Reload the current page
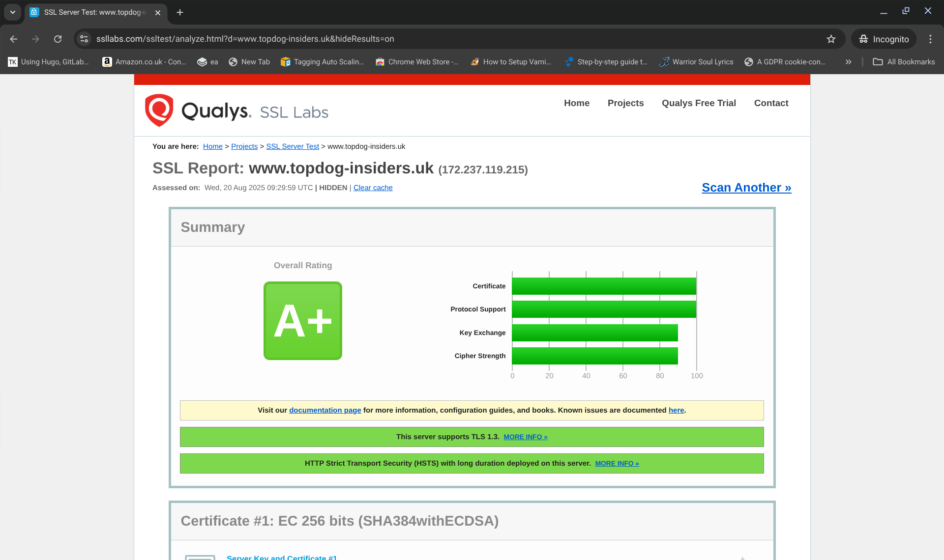Viewport: 944px width, 560px height. pos(58,39)
